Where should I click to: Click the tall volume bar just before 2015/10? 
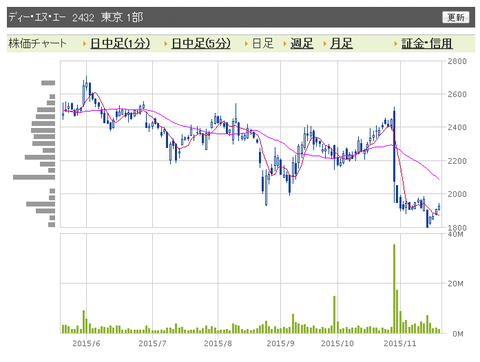click(x=334, y=315)
